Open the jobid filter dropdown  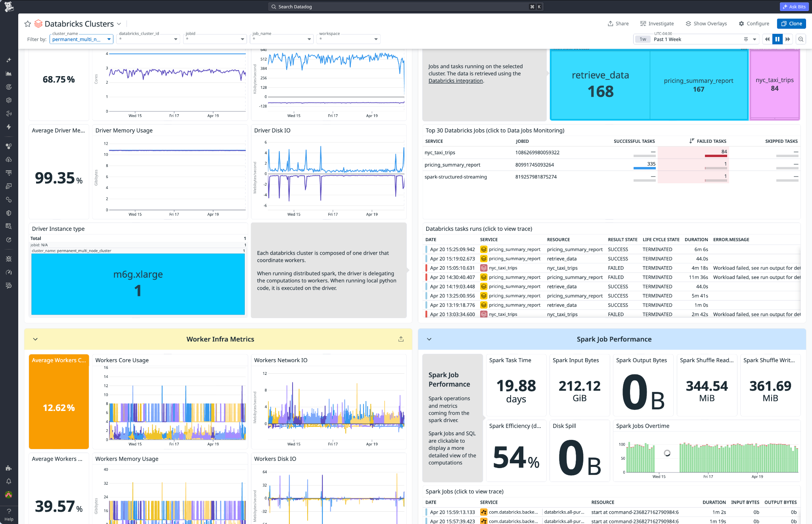215,39
